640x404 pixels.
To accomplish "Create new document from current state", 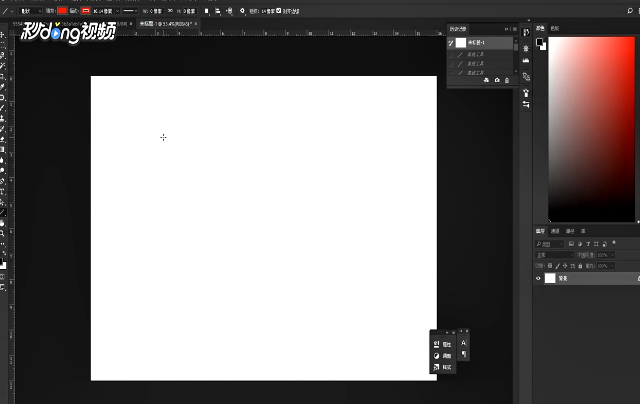I will 486,80.
